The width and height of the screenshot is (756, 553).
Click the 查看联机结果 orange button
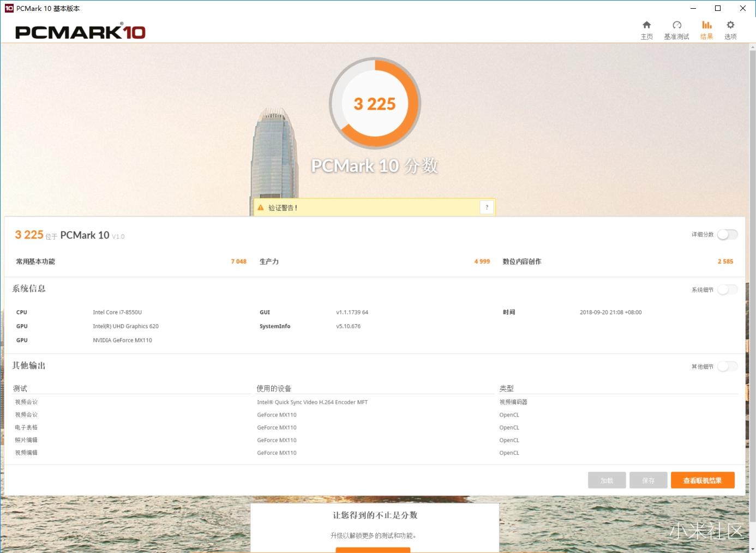[x=703, y=480]
